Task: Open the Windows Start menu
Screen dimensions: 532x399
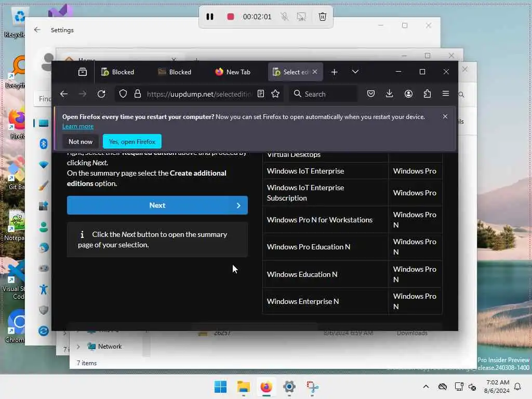Action: click(220, 387)
